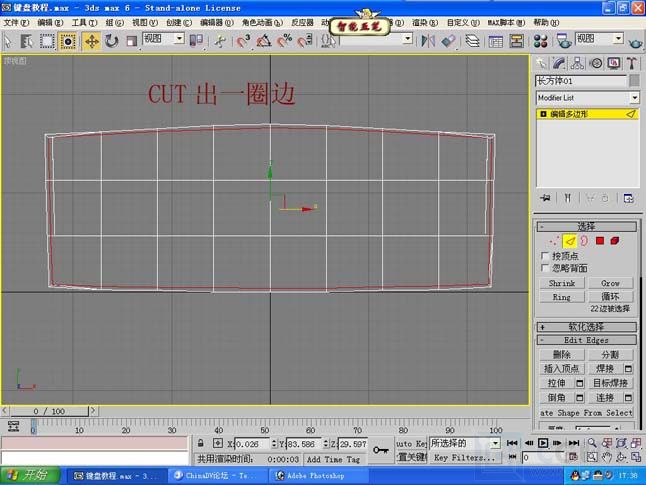Select Vertex sub-object level

point(554,241)
